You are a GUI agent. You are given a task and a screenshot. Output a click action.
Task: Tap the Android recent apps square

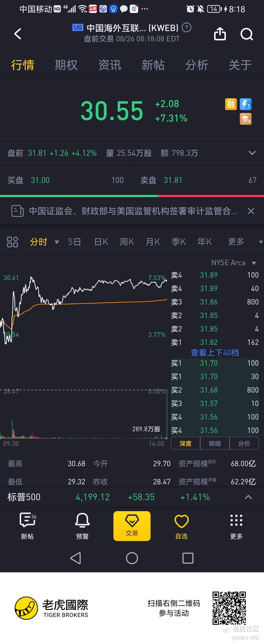[x=188, y=558]
